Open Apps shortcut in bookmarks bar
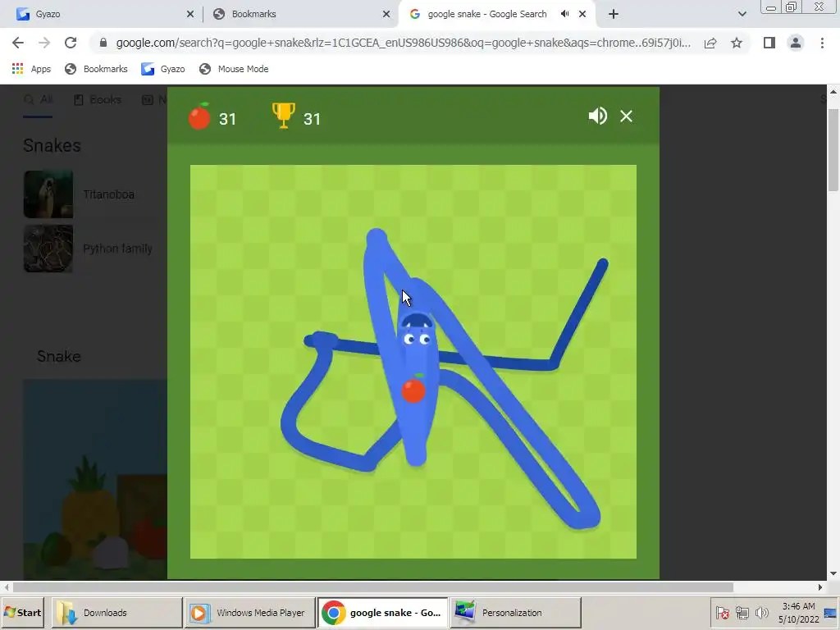 (31, 69)
